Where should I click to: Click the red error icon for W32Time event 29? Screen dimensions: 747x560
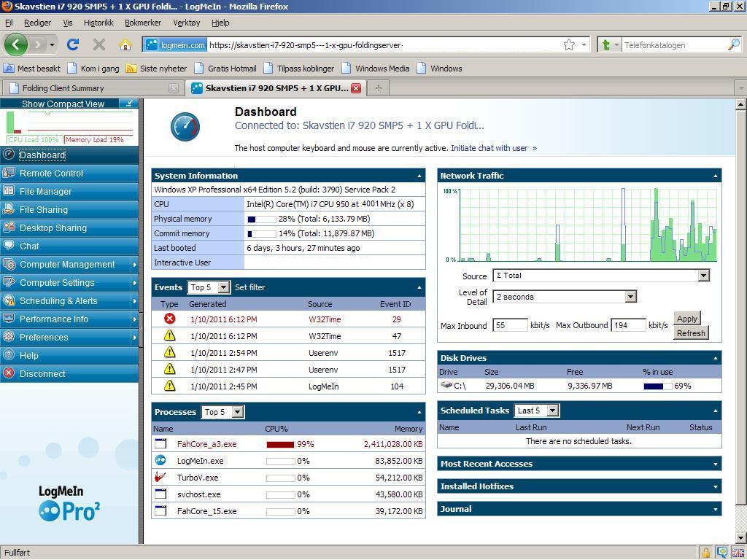(169, 319)
